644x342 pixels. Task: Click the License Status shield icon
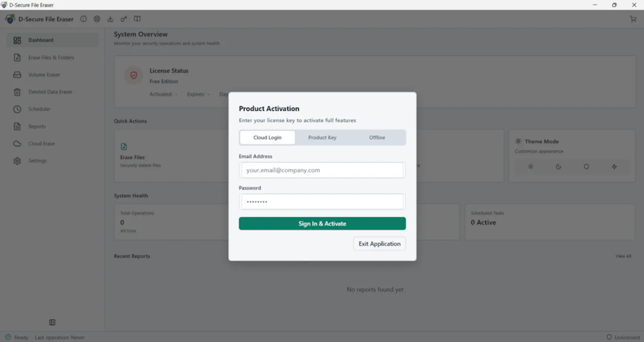pos(134,75)
